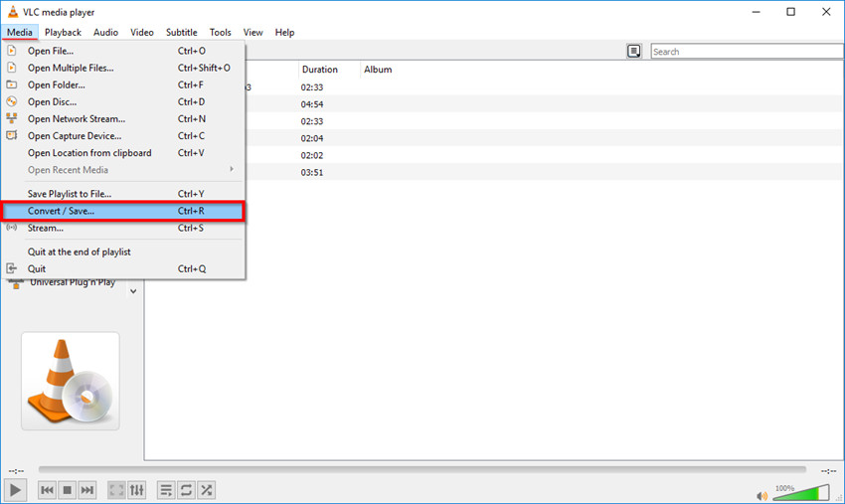Select Universal Plug'n'Play sidebar item
The height and width of the screenshot is (504, 845).
(x=73, y=282)
